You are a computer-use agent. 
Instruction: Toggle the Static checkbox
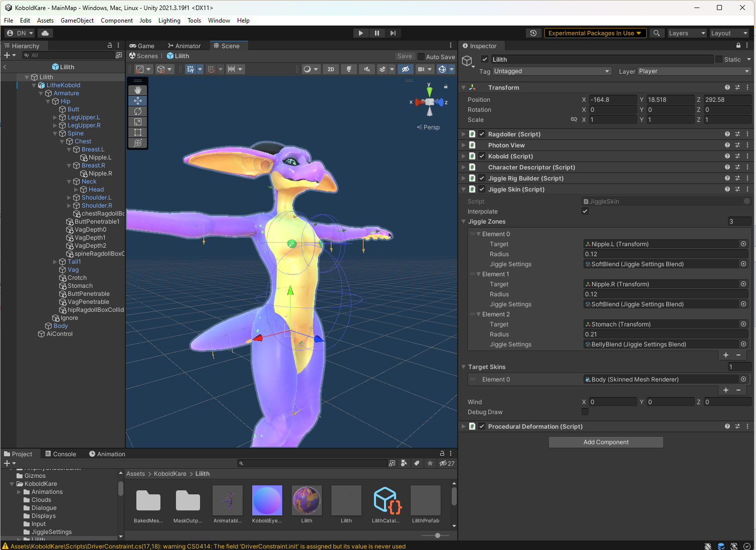point(719,59)
